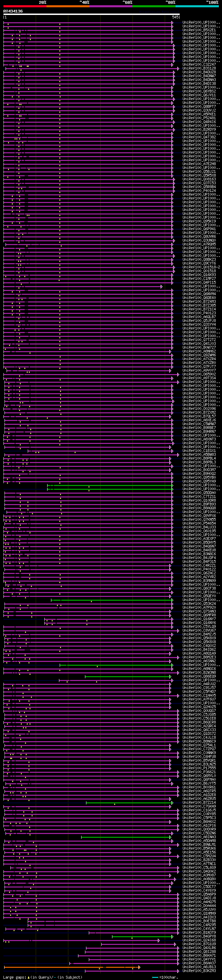Screen dimensions: 222x980
Task: Click green alignment bar for UniRef100_B4GPY8
Action: pos(142,937)
